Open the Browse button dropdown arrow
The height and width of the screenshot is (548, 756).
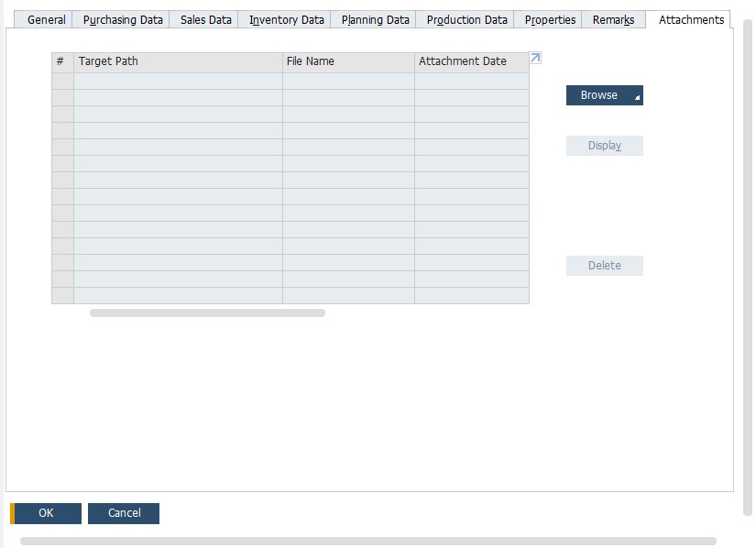point(638,99)
